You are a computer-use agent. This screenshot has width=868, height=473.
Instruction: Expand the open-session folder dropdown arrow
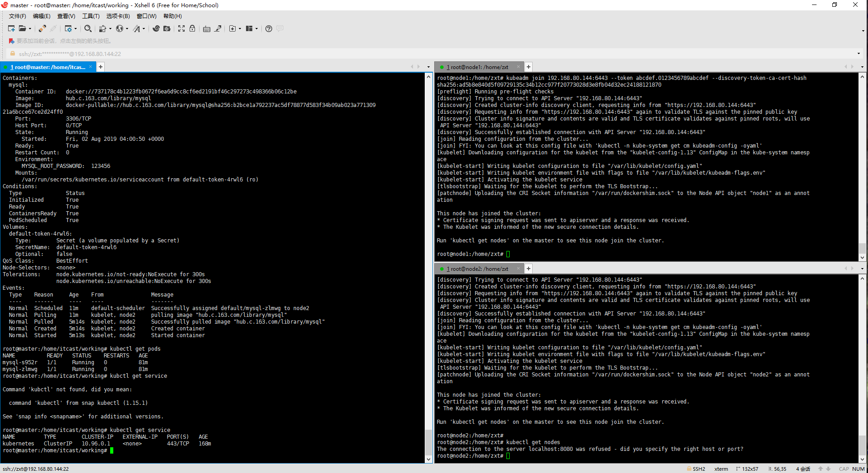[x=30, y=29]
